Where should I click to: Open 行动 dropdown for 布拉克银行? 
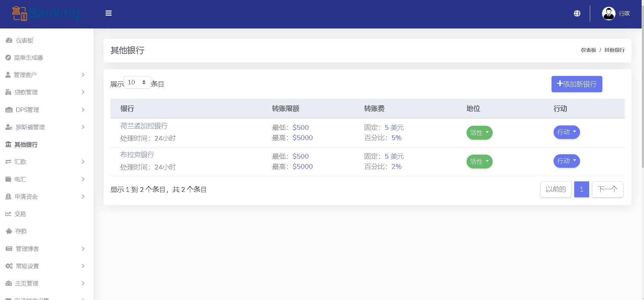(566, 161)
